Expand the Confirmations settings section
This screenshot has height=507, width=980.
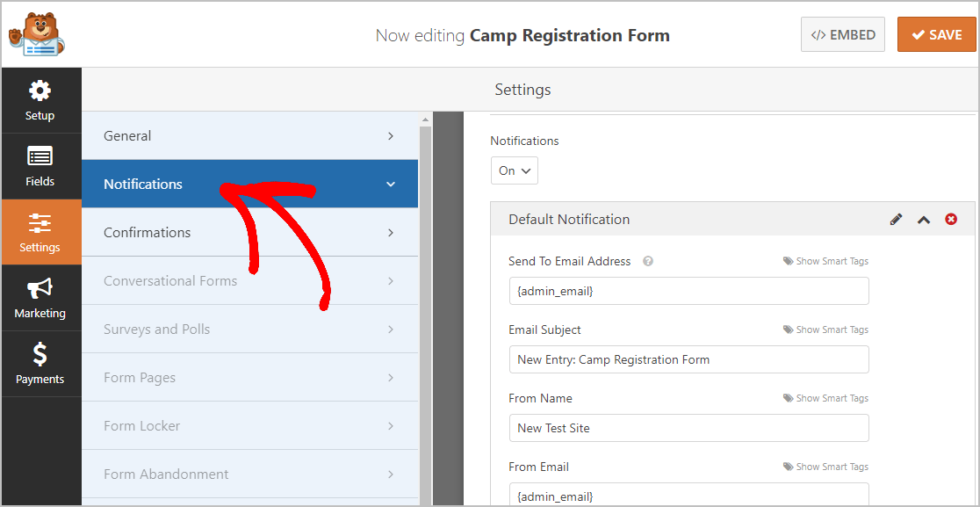coord(249,233)
